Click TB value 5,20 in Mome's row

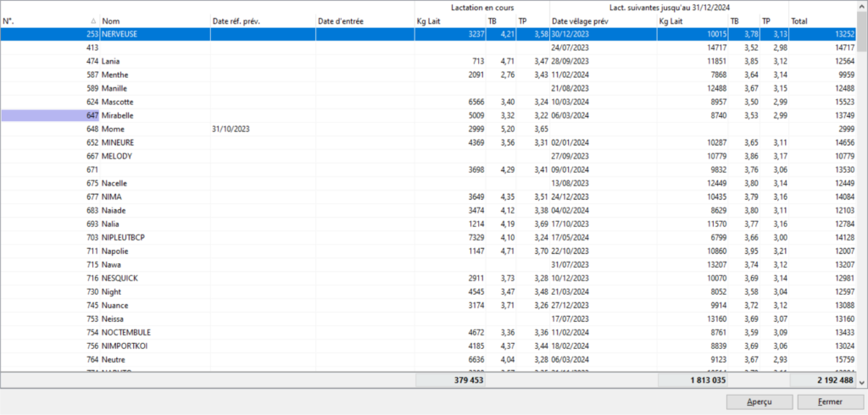tap(508, 129)
